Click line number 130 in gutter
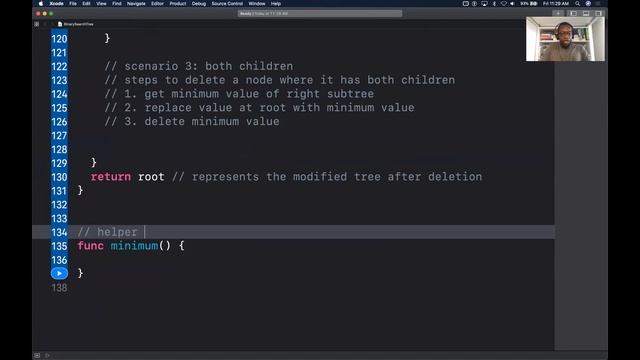Image resolution: width=640 pixels, height=360 pixels. pos(59,177)
